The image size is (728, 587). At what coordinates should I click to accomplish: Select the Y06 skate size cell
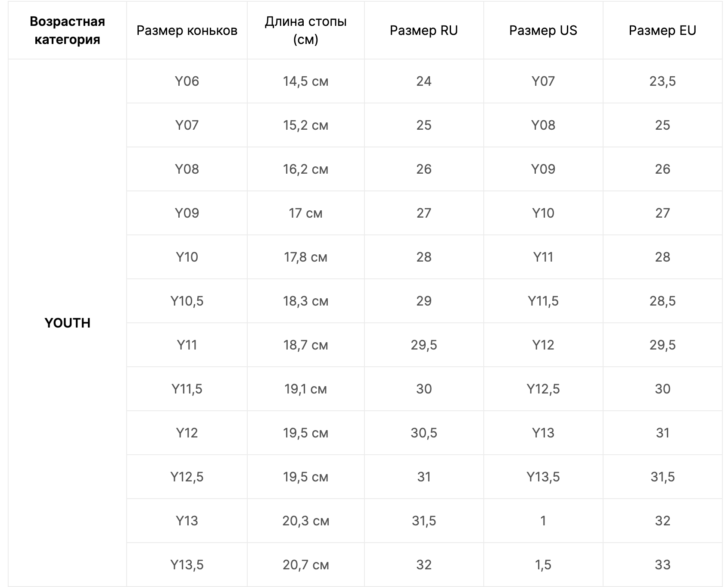(187, 81)
